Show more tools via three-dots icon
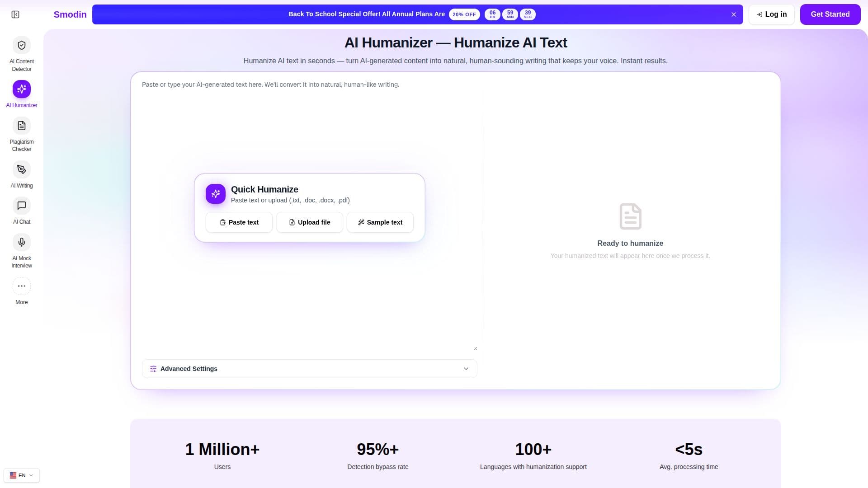This screenshot has width=868, height=488. point(22,286)
